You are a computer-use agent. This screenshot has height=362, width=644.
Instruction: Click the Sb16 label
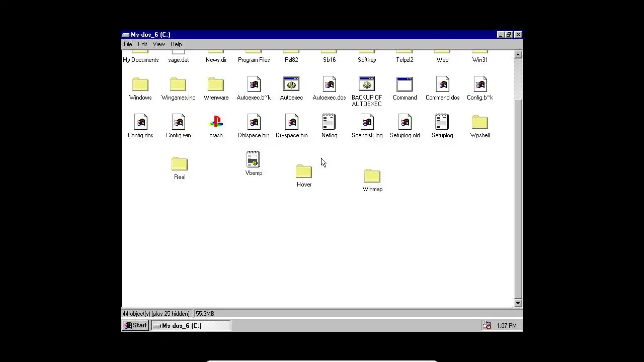click(329, 60)
